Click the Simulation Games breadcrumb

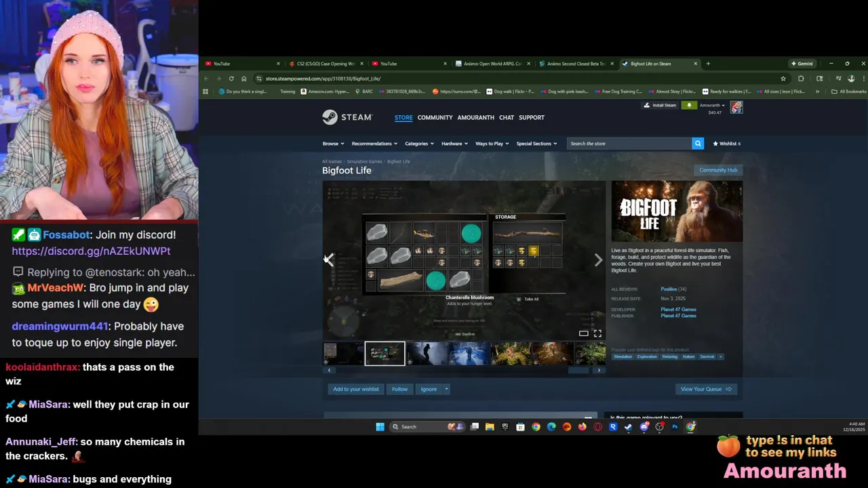(364, 161)
